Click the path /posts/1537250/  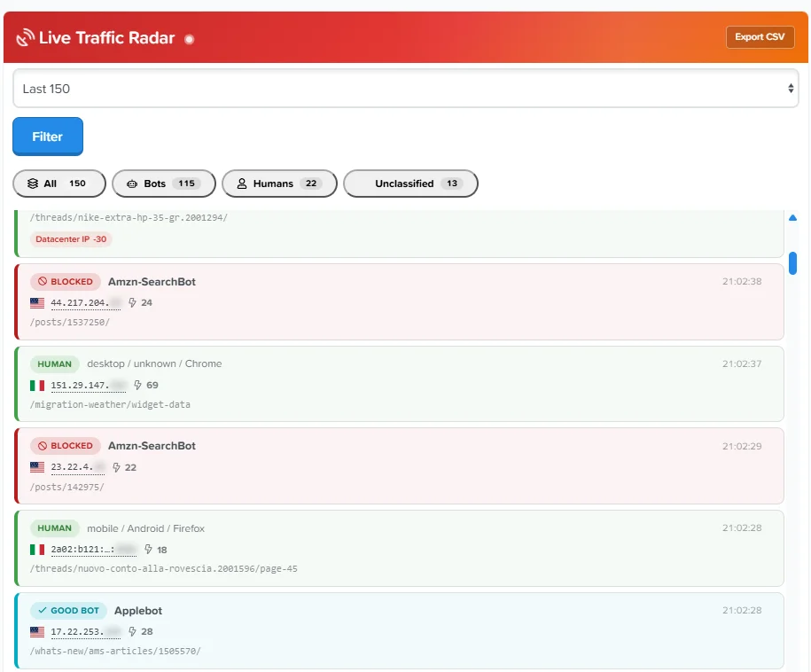[x=70, y=323]
